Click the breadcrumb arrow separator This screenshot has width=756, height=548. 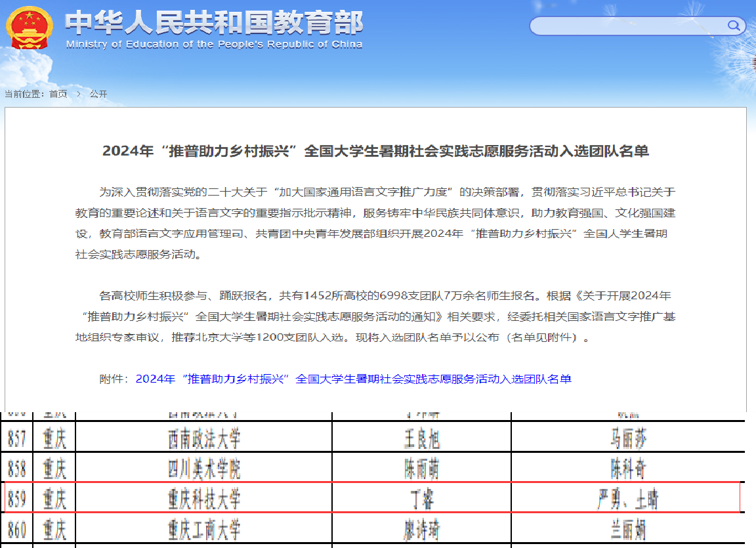click(x=79, y=94)
